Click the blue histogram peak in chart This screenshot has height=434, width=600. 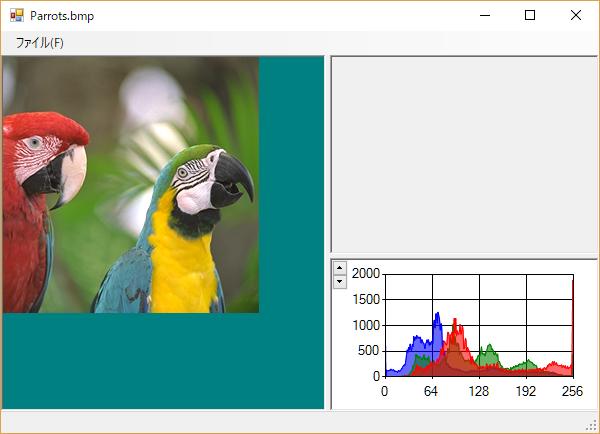coord(437,320)
